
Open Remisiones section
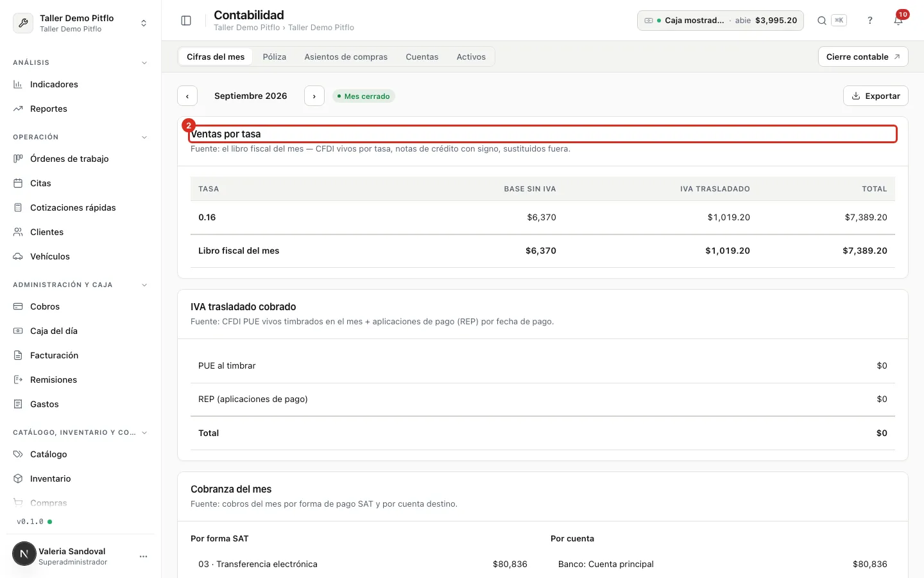click(x=80, y=380)
